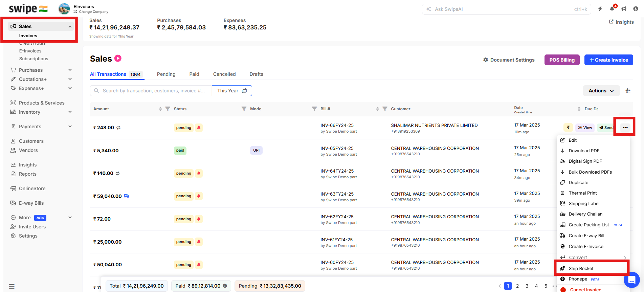
Task: Click the truck icon next to ₹59,040.00
Action: pyautogui.click(x=127, y=196)
